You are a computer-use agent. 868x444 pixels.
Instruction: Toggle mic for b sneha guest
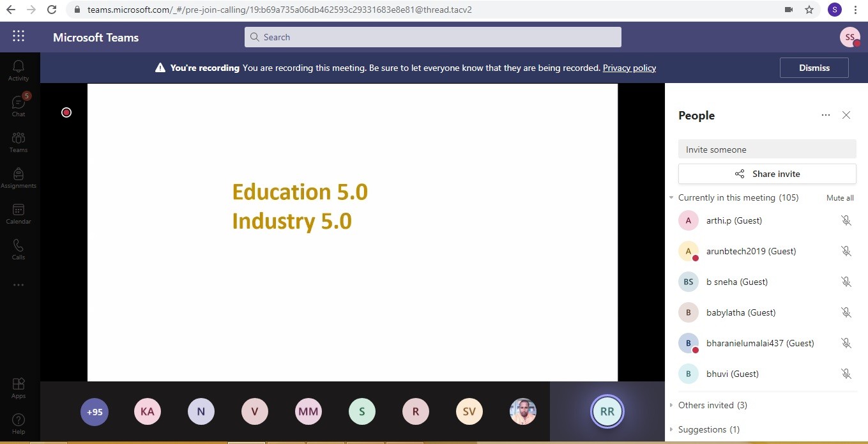point(846,282)
